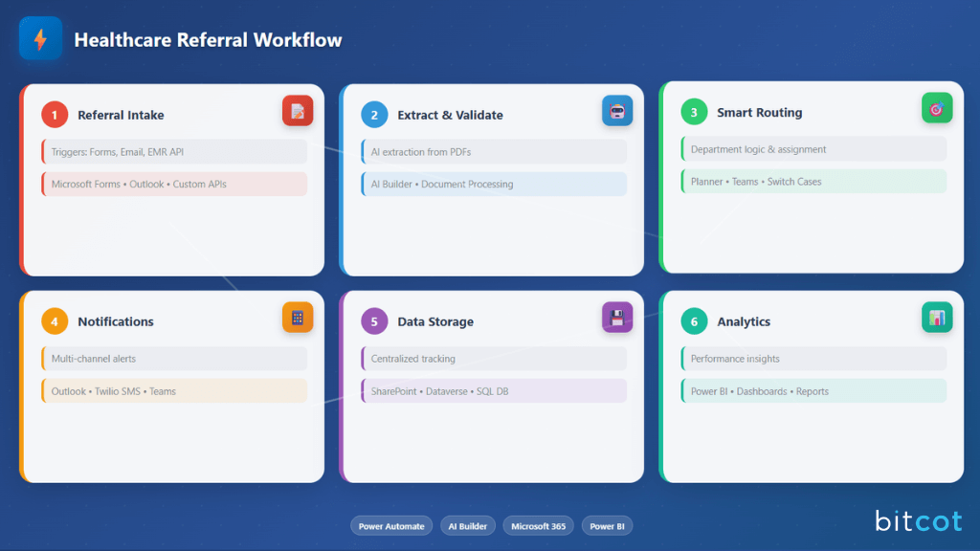Select the AI Builder pill at the bottom
Viewport: 980px width, 551px height.
[468, 525]
